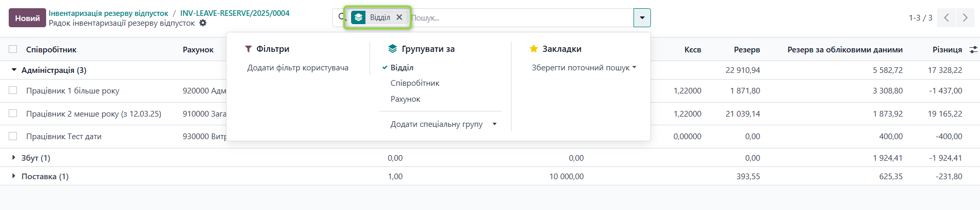Go to the previous page arrow
Viewport: 980px width, 210px height.
946,17
